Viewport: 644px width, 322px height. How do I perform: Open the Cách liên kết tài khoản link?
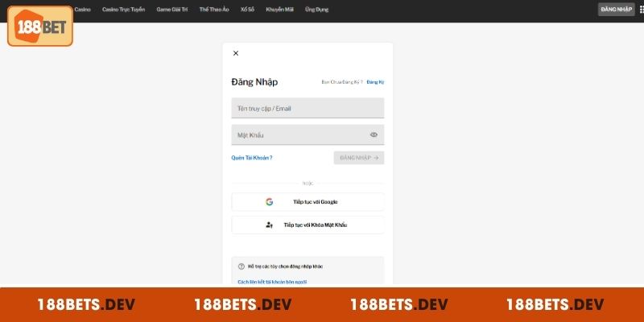tap(272, 282)
